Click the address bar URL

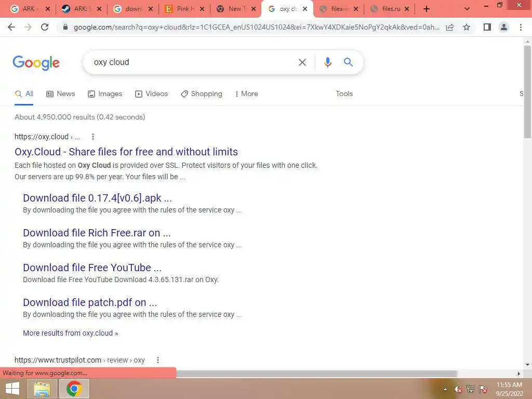click(x=257, y=27)
